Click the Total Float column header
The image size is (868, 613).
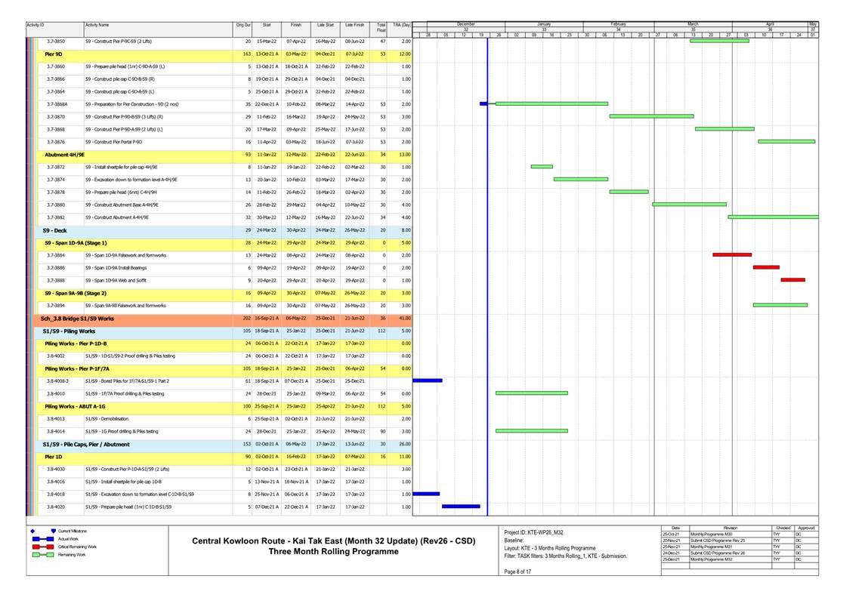pos(381,27)
